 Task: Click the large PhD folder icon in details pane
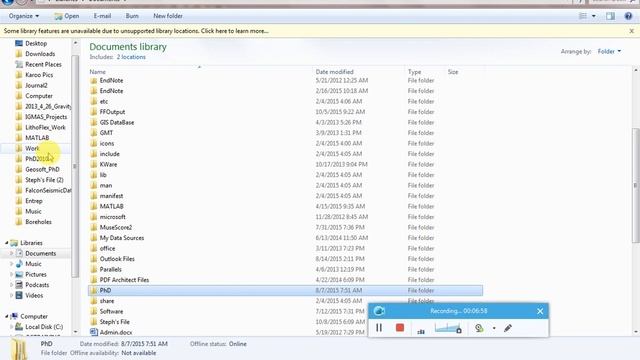click(19, 349)
